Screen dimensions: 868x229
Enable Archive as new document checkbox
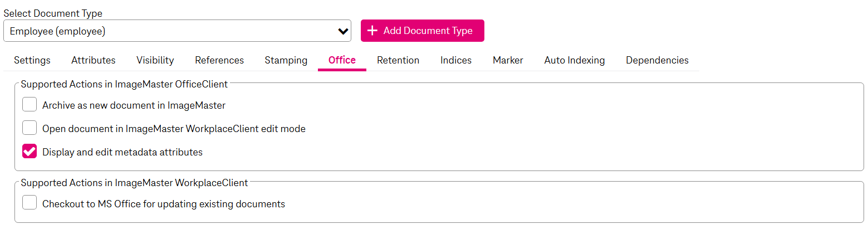click(30, 105)
